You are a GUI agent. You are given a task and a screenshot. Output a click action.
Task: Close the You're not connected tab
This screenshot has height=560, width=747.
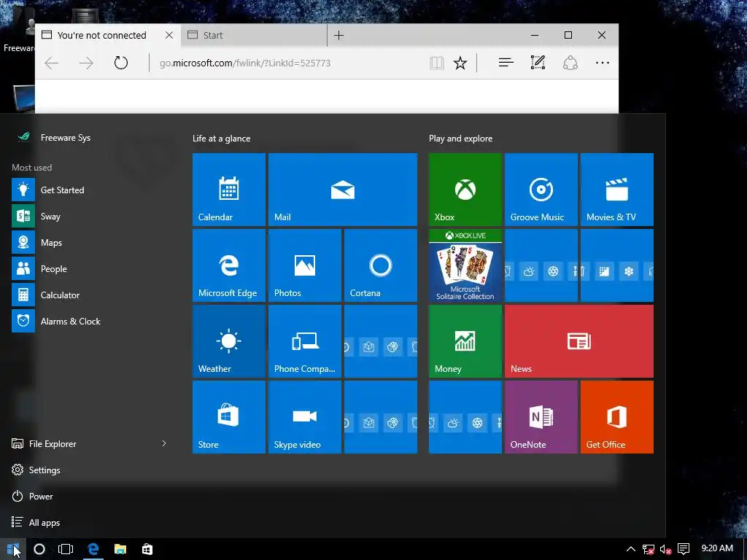pos(169,35)
